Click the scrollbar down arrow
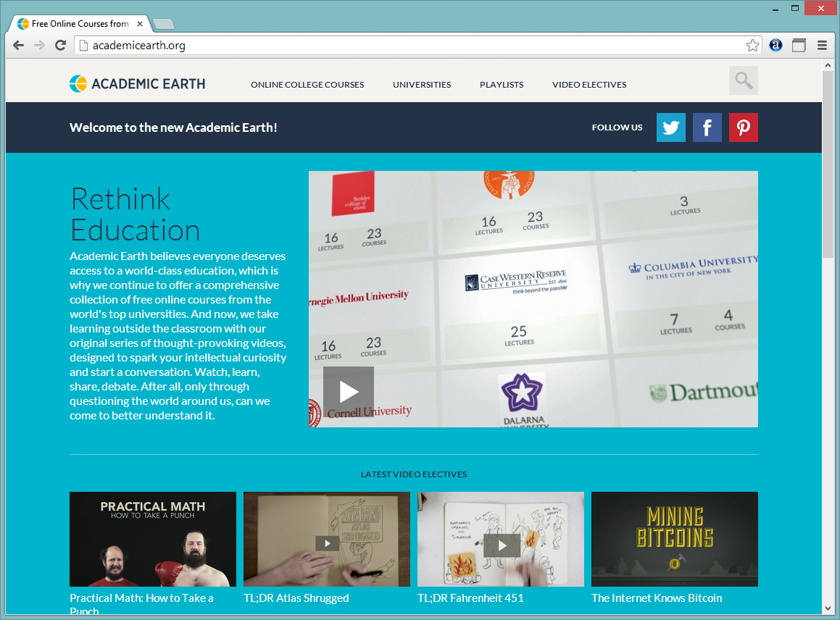Screen dimensions: 840x620 point(828,608)
